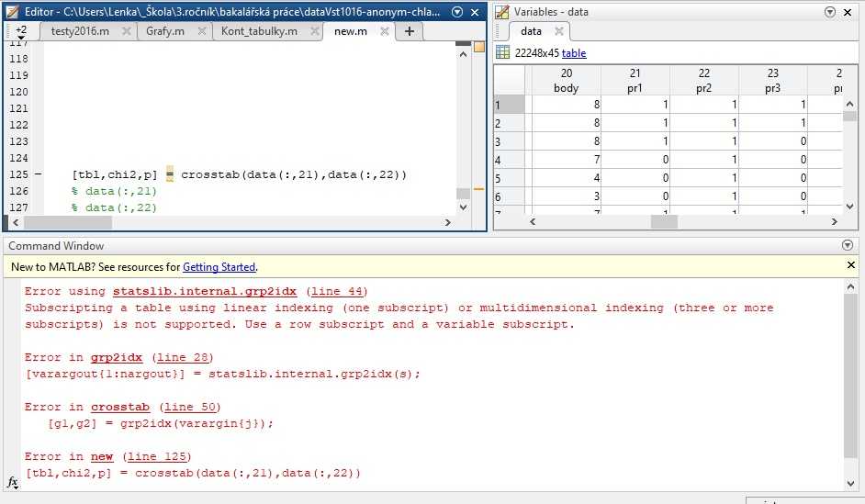
Task: Click the comment '% data(:,22)' on line 127
Action: (x=114, y=207)
